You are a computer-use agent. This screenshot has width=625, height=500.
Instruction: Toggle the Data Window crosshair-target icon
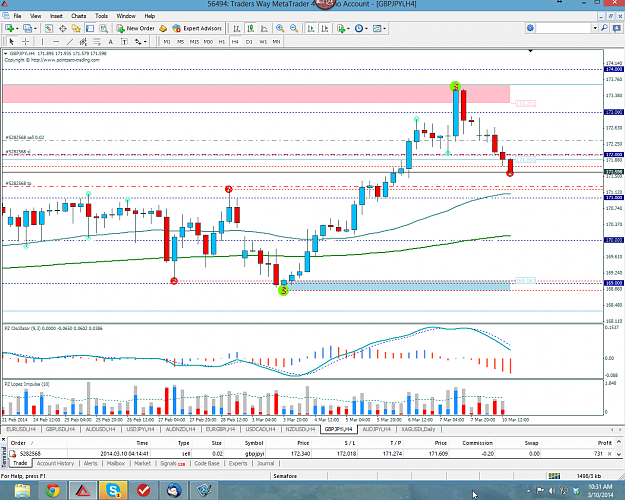coord(63,28)
